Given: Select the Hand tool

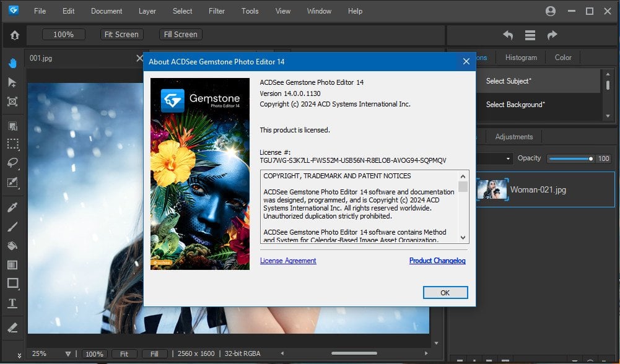Looking at the screenshot, I should click(12, 63).
